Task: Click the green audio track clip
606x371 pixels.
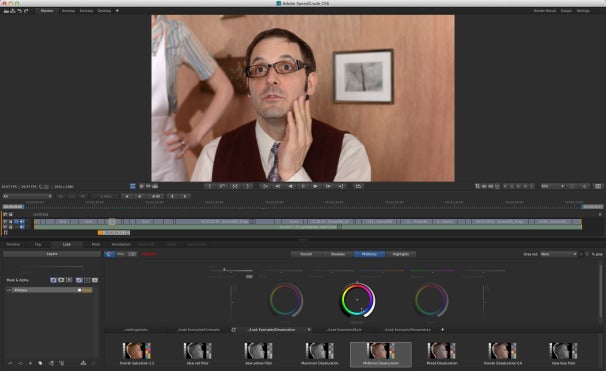Action: click(x=308, y=227)
